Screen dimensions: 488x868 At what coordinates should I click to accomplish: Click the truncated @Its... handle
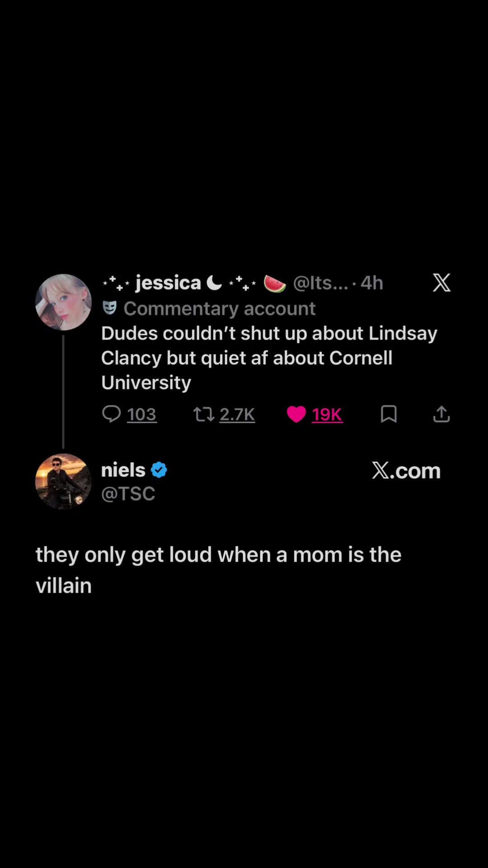pyautogui.click(x=321, y=283)
